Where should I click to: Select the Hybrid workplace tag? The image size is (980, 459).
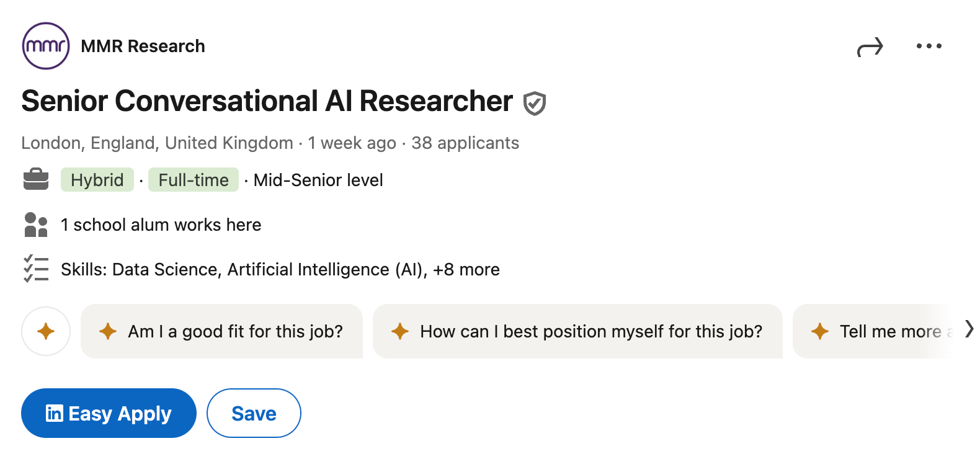(x=97, y=180)
